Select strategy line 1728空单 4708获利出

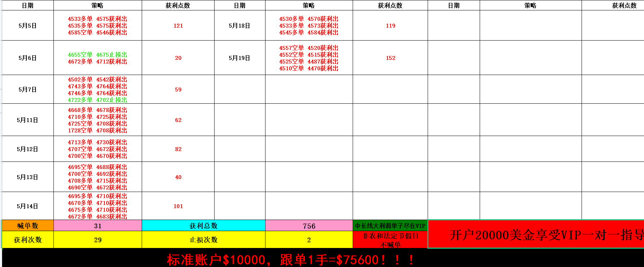coord(98,130)
